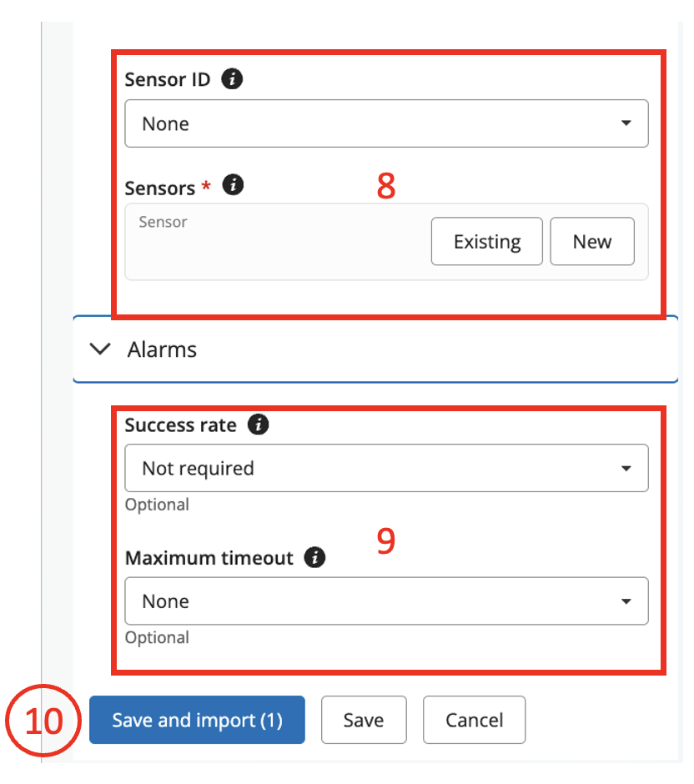Click the Save and import (1) button
Image resolution: width=694 pixels, height=784 pixels.
[197, 720]
